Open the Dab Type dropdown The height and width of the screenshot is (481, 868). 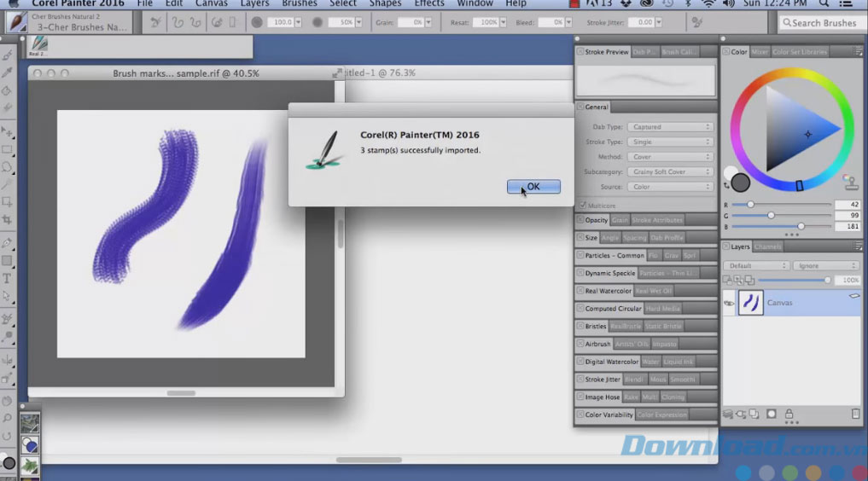tap(670, 127)
